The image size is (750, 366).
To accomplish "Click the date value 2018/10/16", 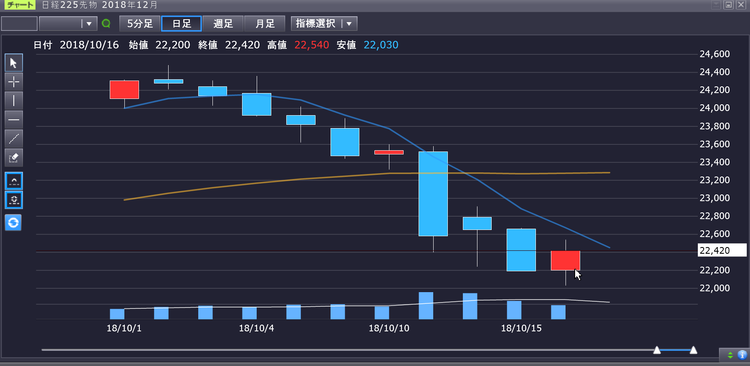I will (89, 45).
